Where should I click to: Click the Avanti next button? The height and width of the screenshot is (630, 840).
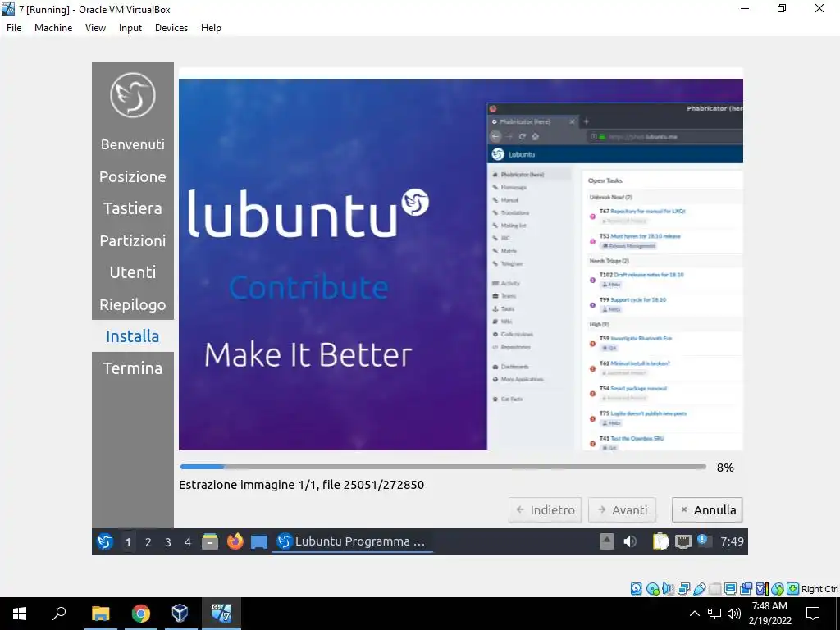(622, 510)
